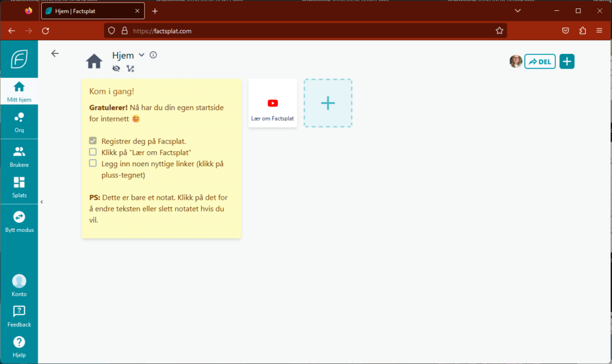Go to Brukere in sidebar

pyautogui.click(x=19, y=152)
